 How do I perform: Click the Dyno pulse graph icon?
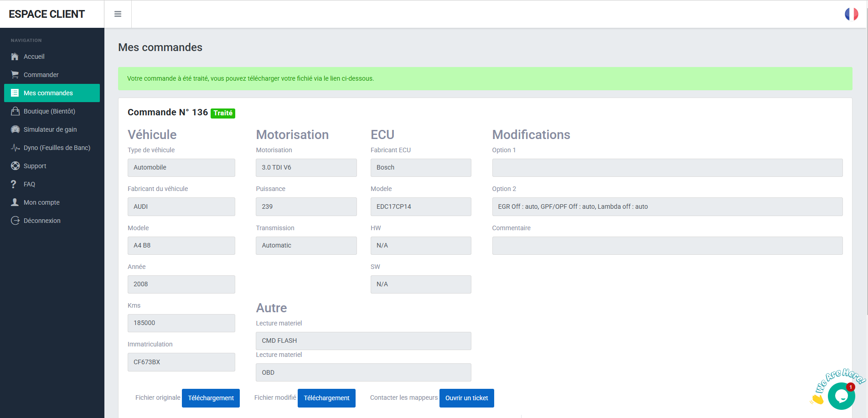tap(15, 148)
